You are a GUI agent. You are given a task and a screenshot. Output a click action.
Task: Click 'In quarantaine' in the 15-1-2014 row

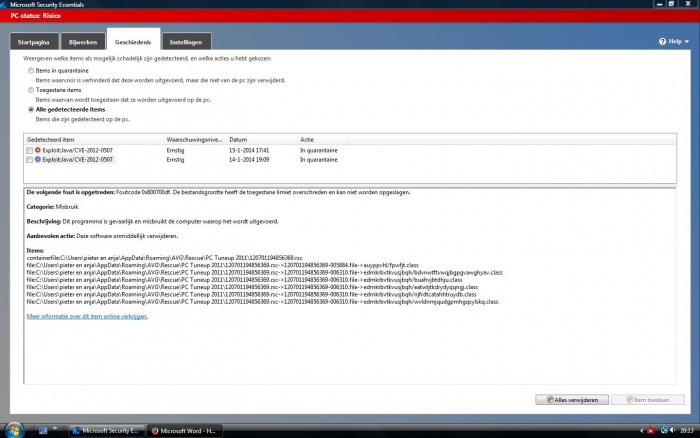point(319,150)
